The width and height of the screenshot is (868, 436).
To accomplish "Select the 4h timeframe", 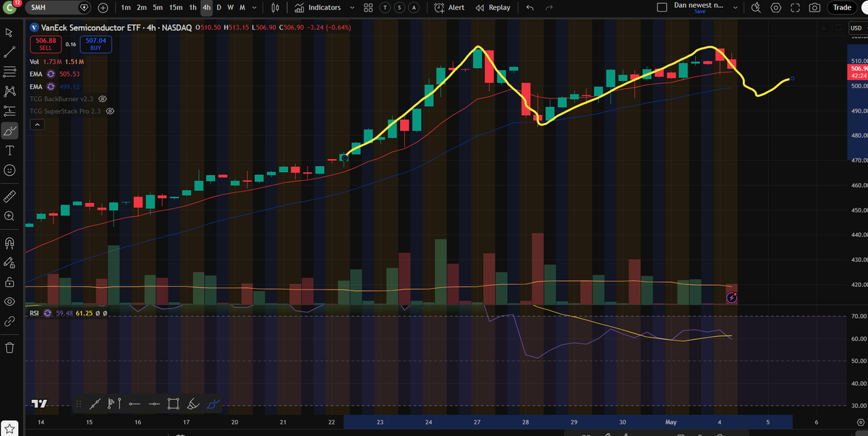I will [x=207, y=7].
